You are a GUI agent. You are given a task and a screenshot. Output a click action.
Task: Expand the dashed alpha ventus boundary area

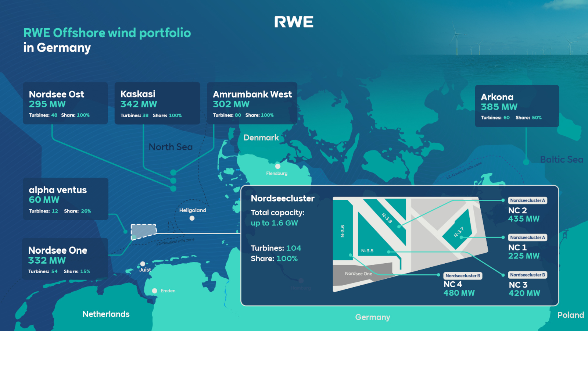coord(143,232)
